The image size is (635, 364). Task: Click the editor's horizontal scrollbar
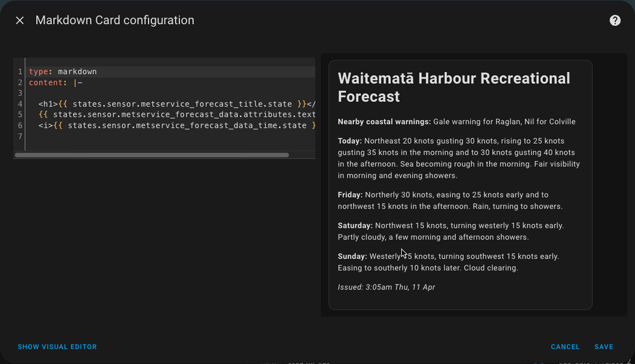tap(152, 155)
